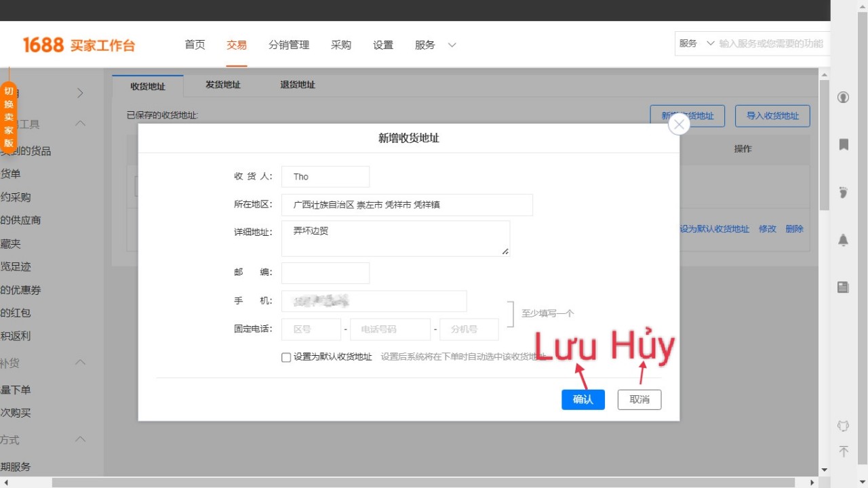The image size is (868, 488).
Task: Open the footprint history icon in right sidebar
Action: click(x=844, y=192)
